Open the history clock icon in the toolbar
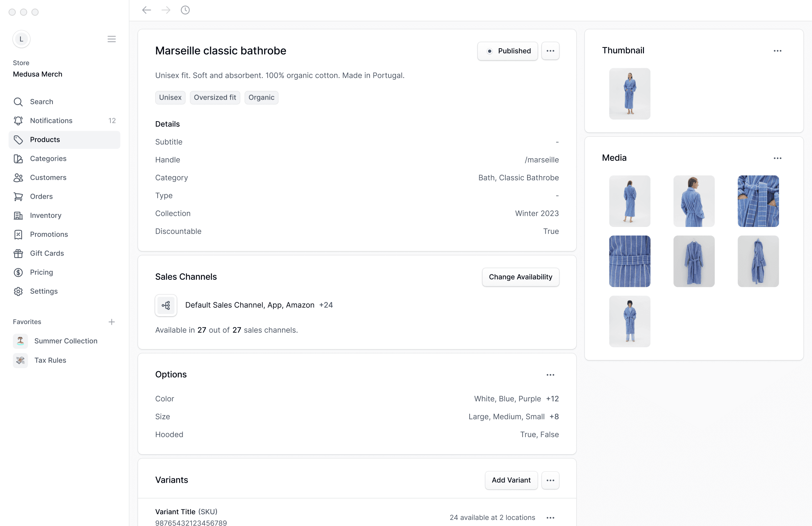The width and height of the screenshot is (812, 526). [185, 10]
